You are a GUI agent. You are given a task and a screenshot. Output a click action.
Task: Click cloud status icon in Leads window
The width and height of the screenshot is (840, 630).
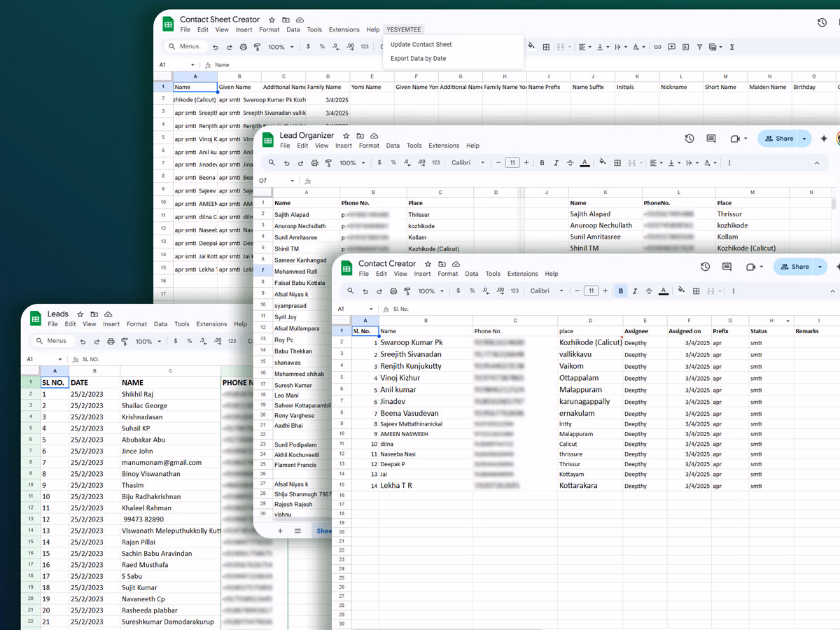click(x=108, y=314)
